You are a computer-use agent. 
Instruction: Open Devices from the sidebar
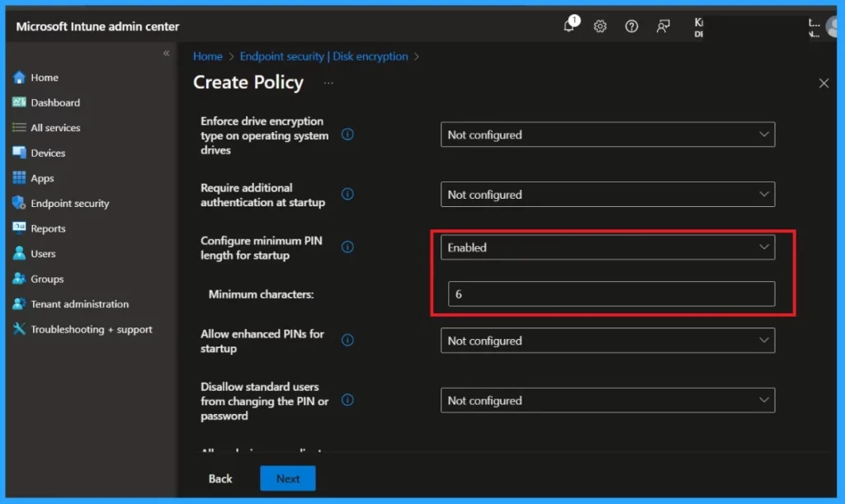[48, 153]
